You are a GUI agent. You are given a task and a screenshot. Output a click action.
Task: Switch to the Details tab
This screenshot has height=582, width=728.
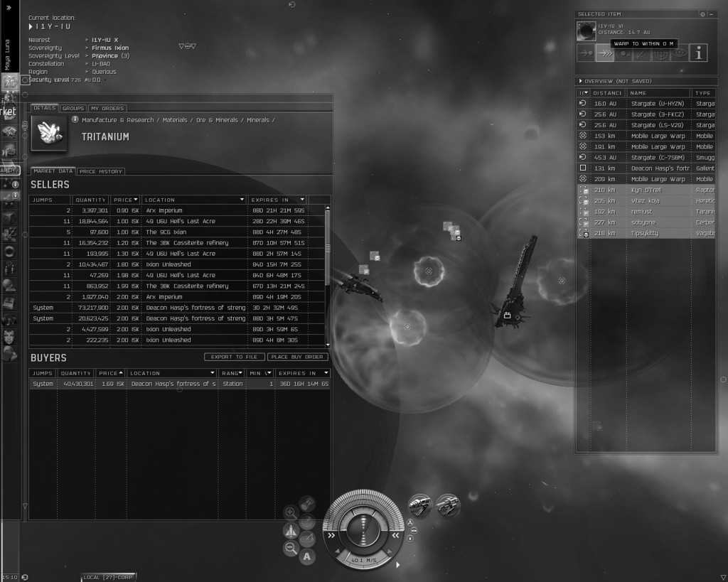[x=45, y=108]
